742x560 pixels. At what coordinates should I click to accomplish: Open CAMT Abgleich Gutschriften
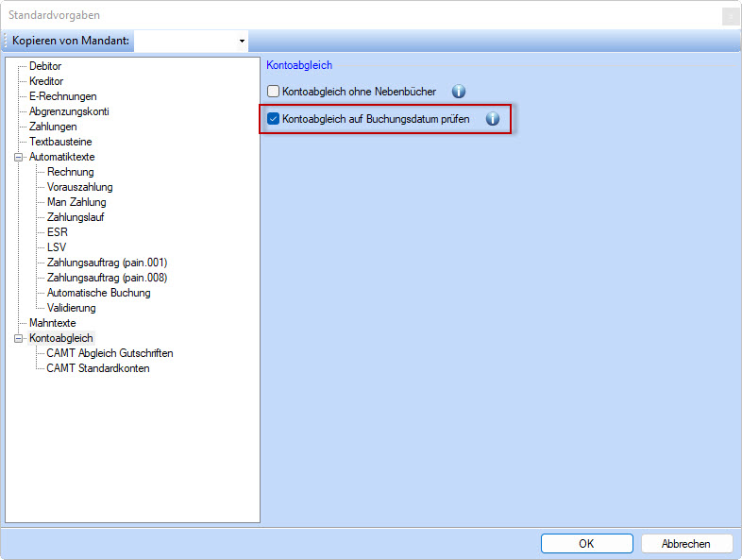110,353
